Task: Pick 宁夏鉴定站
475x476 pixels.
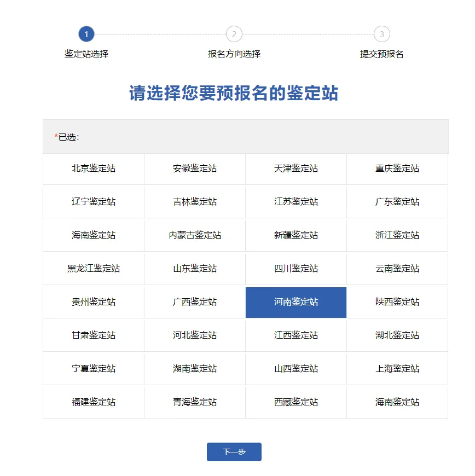Action: pos(92,369)
